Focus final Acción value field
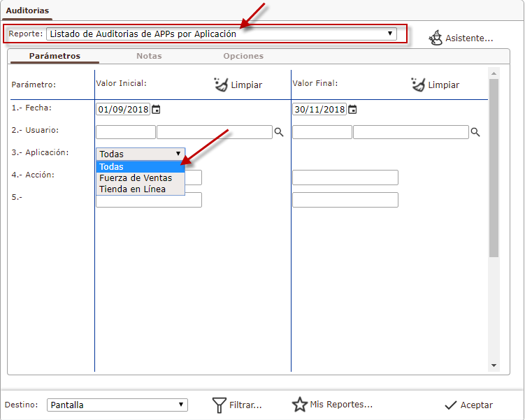This screenshot has width=525, height=420. (345, 178)
